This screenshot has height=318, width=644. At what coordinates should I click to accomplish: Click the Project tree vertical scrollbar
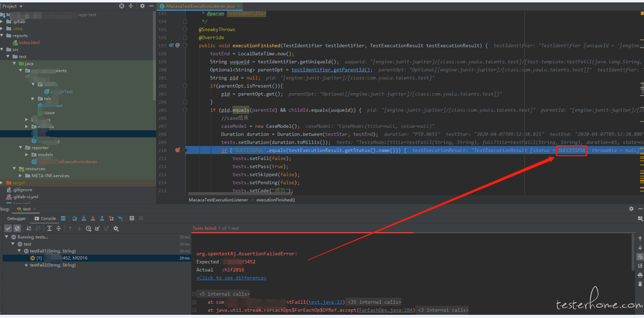pos(155,56)
